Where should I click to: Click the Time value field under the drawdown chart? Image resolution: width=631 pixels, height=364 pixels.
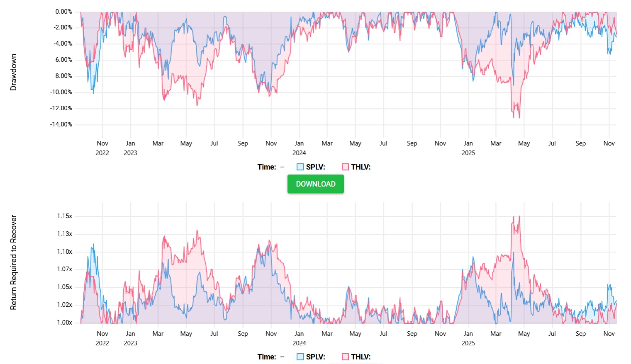(x=282, y=167)
